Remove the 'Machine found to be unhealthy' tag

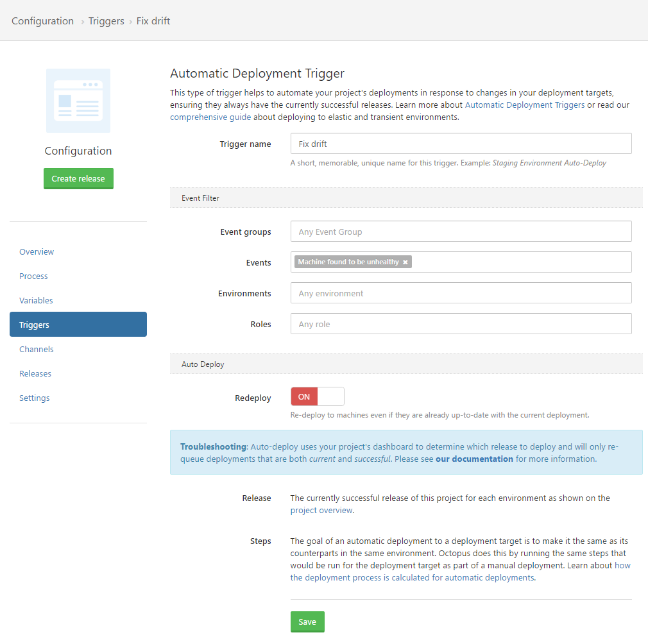[405, 262]
